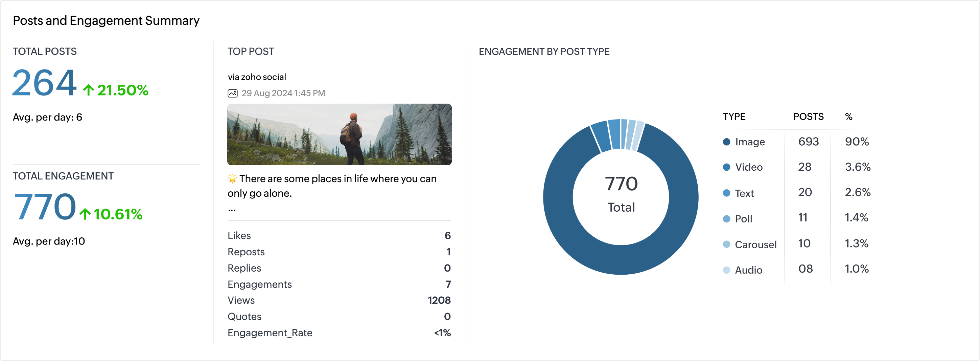This screenshot has height=361, width=980.
Task: Select the Poll legend color dot
Action: [x=726, y=218]
